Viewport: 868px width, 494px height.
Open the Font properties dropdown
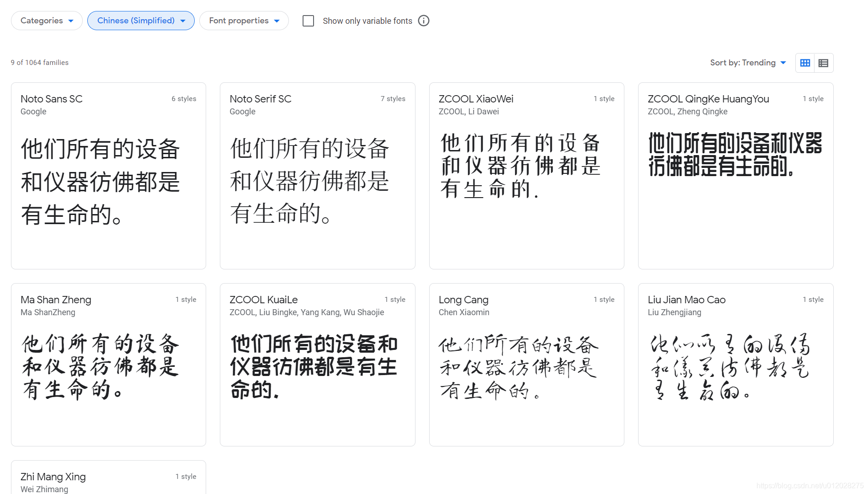(x=244, y=21)
